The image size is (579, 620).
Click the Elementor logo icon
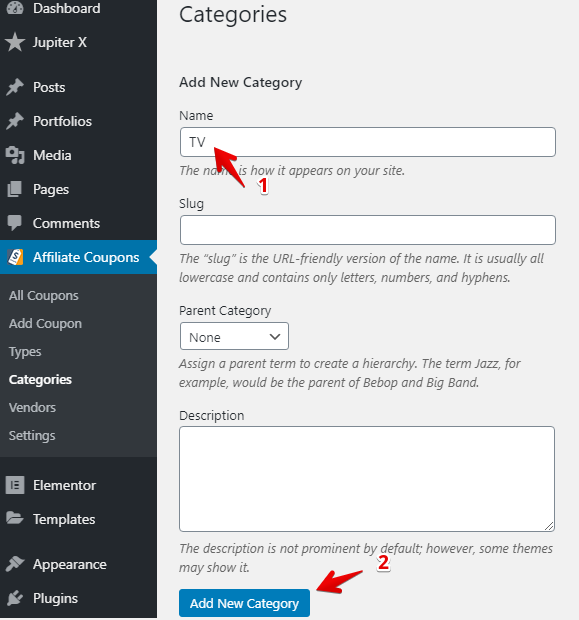tap(15, 485)
